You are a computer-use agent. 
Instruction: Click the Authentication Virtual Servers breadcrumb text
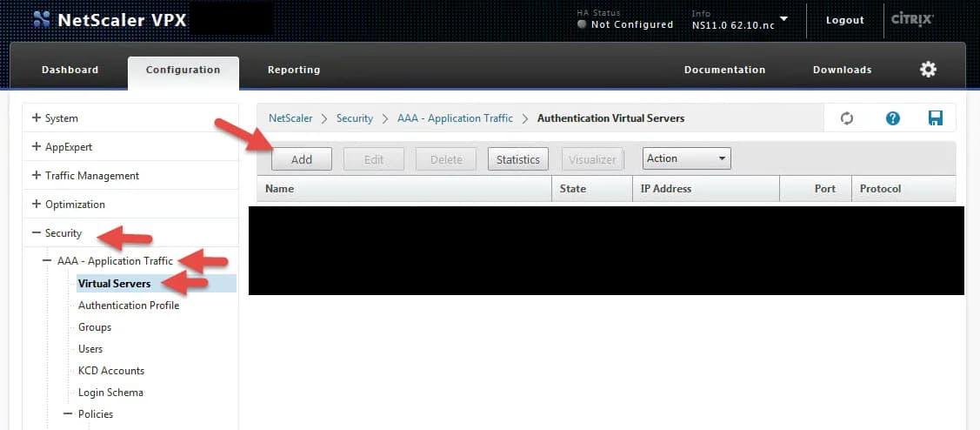tap(610, 118)
